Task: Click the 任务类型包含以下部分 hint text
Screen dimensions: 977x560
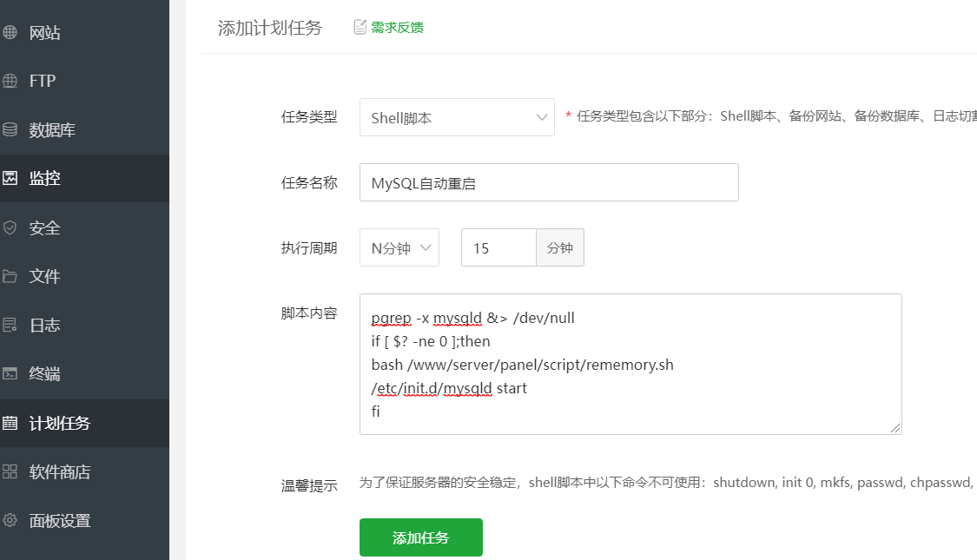Action: pyautogui.click(x=776, y=115)
